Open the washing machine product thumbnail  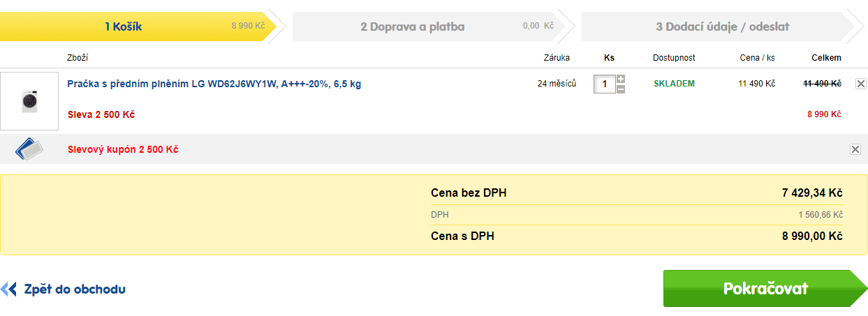(29, 101)
